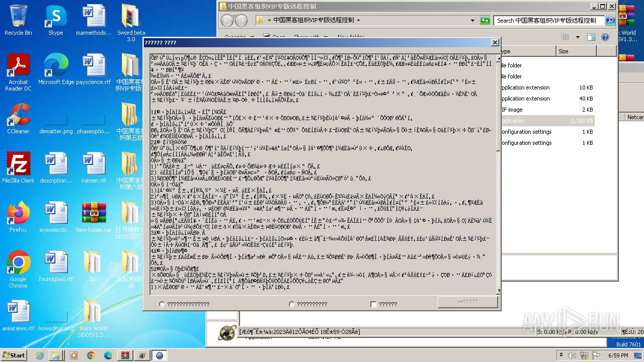Select the bin folder on desktop
This screenshot has height=362, width=644.
tap(94, 266)
